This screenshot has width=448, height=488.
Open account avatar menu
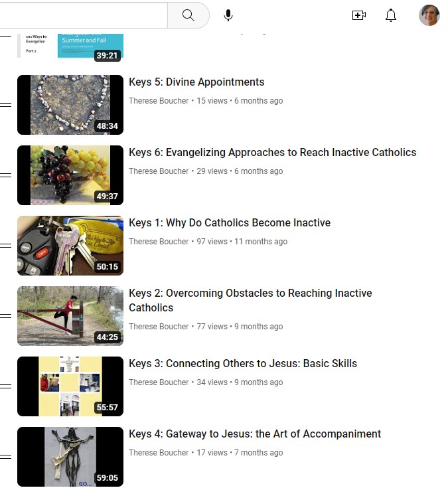(x=429, y=15)
